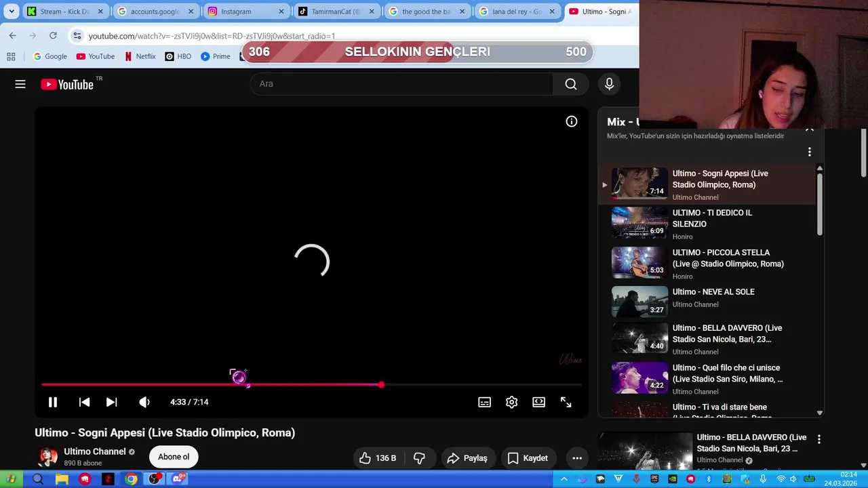Open system volume tray icon

point(793,479)
